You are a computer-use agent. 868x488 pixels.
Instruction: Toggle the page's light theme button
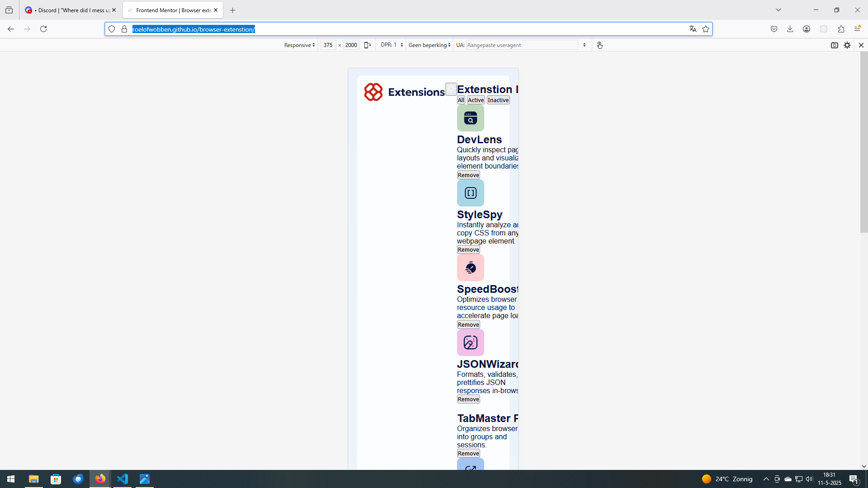point(451,89)
